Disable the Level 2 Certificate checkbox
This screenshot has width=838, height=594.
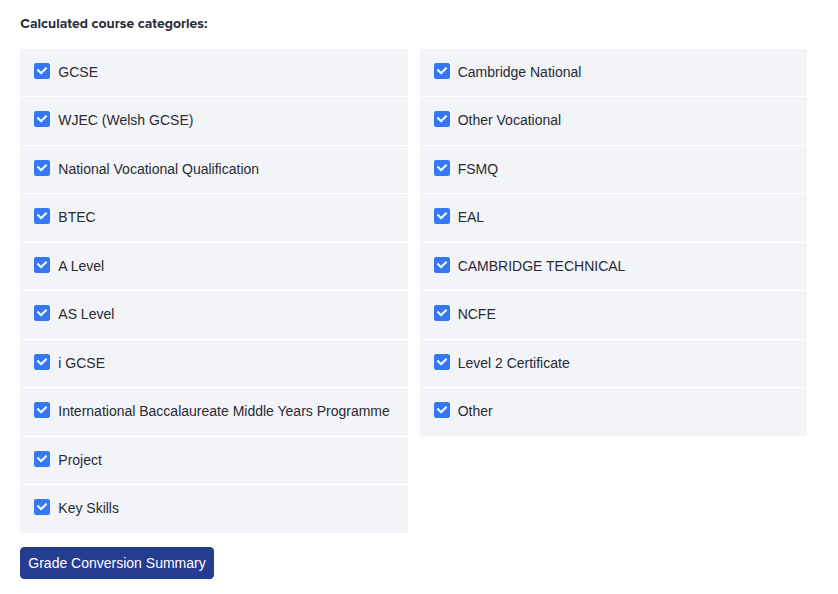pos(442,362)
